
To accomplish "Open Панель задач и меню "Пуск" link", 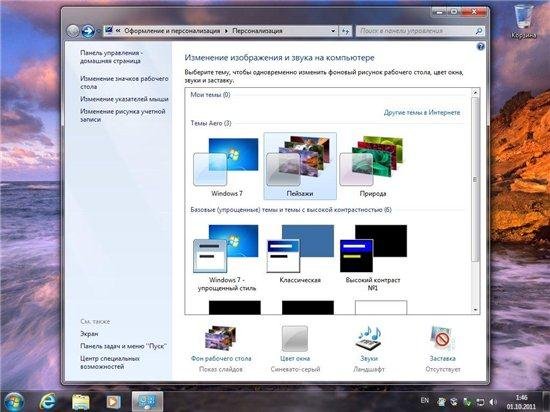I will pos(123,346).
